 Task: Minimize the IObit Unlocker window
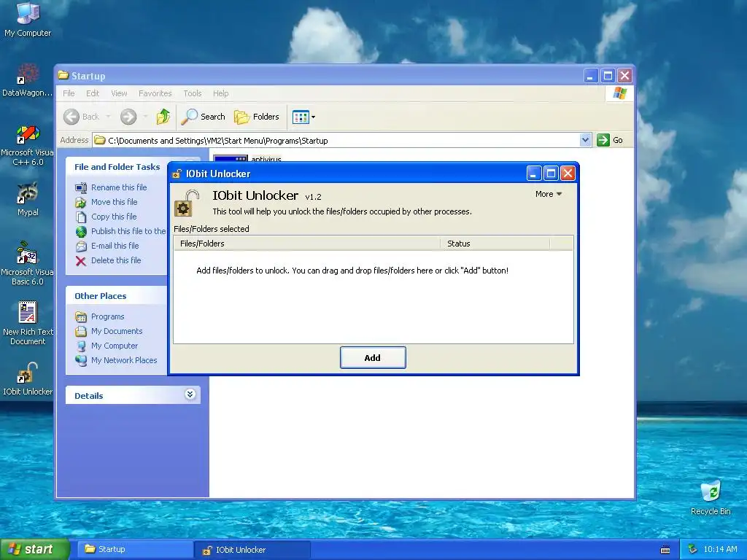tap(533, 174)
